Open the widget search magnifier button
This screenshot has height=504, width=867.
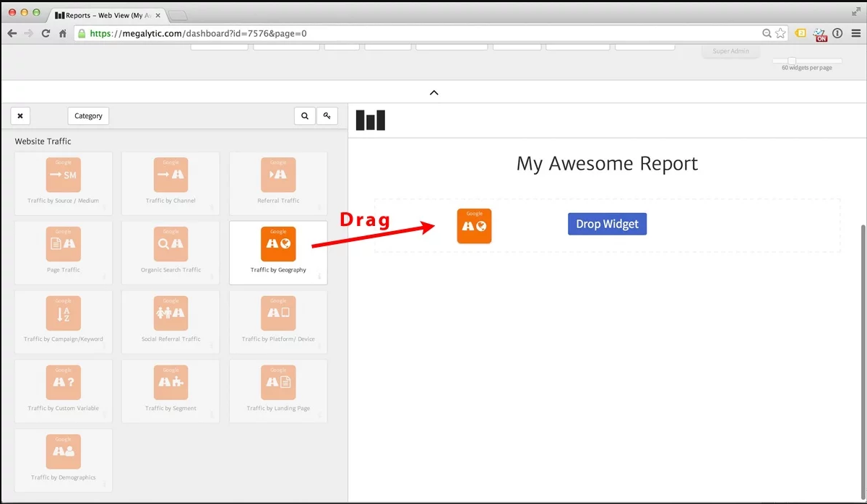pyautogui.click(x=305, y=116)
